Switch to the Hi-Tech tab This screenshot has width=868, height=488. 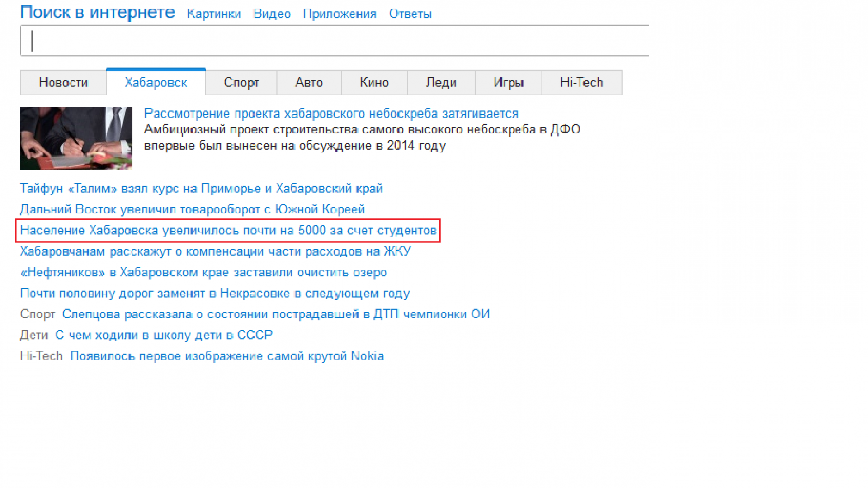(581, 82)
